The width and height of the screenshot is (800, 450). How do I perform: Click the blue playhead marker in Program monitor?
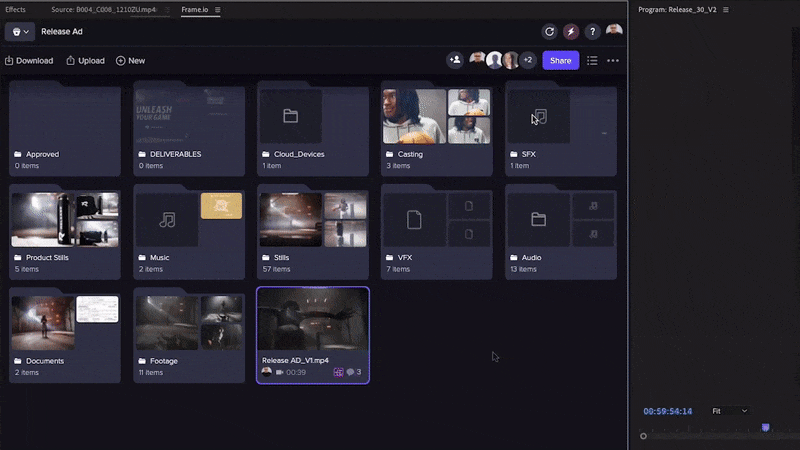(x=765, y=428)
